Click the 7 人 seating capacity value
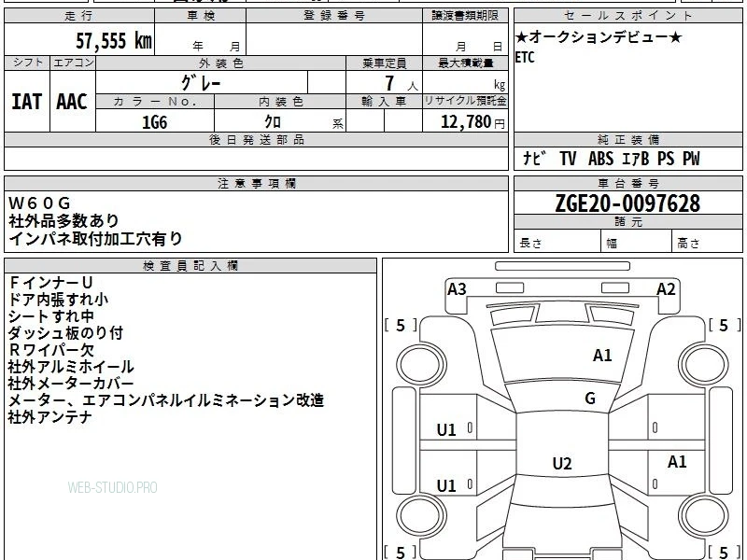Screen dimensions: 747x560 click(402, 84)
